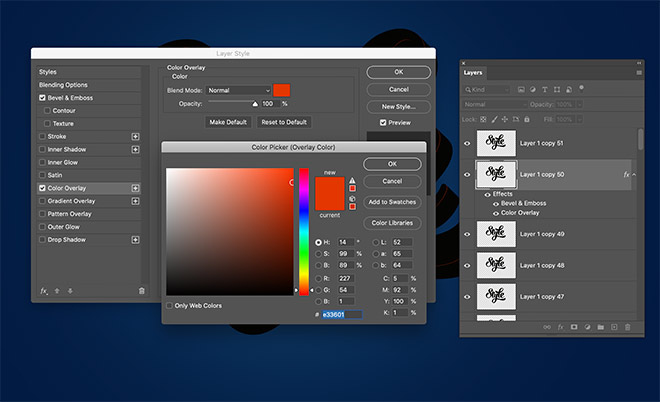Viewport: 660px width, 402px height.
Task: Enable the Only Web Colors checkbox
Action: (x=170, y=305)
